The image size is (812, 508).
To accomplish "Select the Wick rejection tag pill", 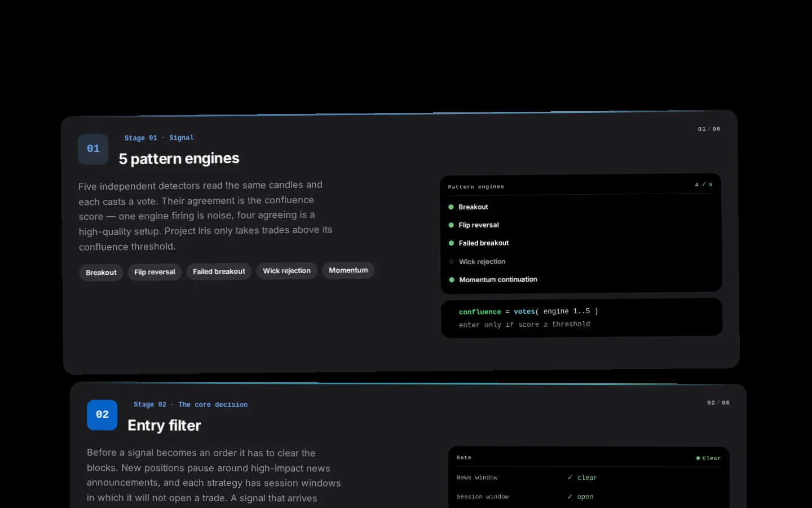I will (286, 271).
